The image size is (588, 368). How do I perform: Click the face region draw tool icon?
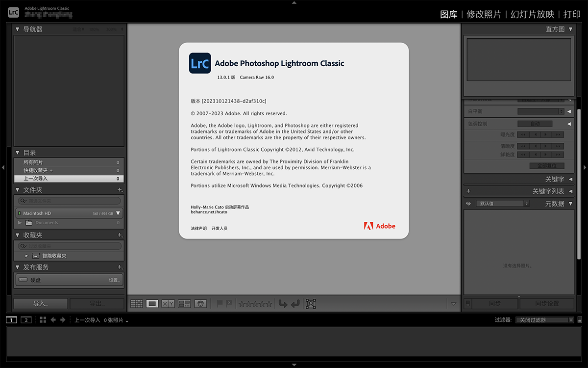tap(311, 304)
